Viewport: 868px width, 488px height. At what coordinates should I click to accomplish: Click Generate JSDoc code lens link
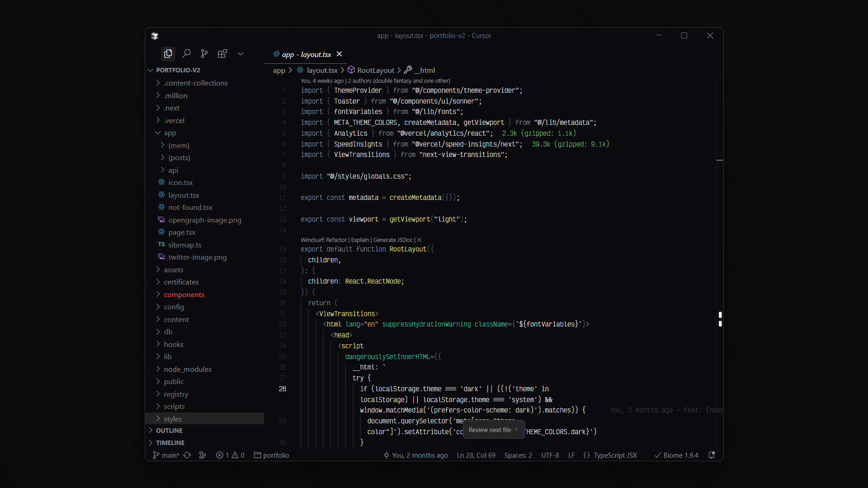coord(393,240)
